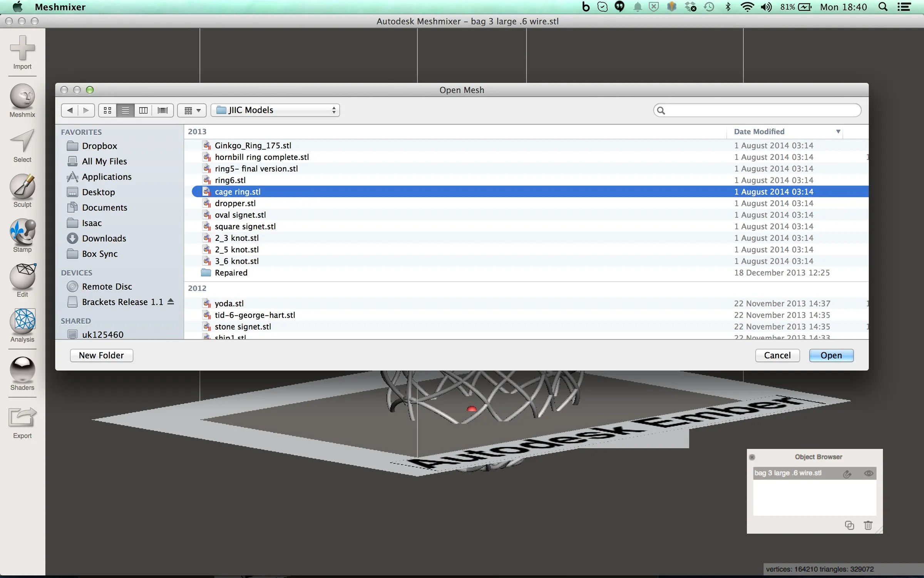
Task: Close the Object Browser panel
Action: point(752,457)
